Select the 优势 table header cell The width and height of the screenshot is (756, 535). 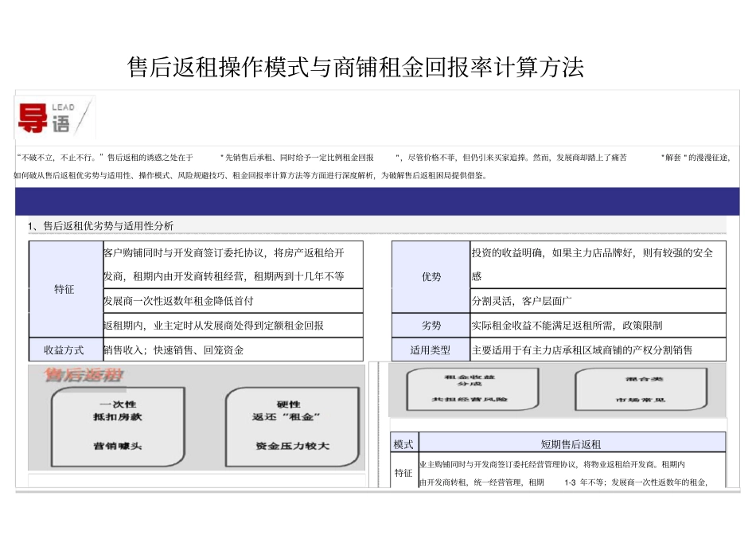(431, 276)
